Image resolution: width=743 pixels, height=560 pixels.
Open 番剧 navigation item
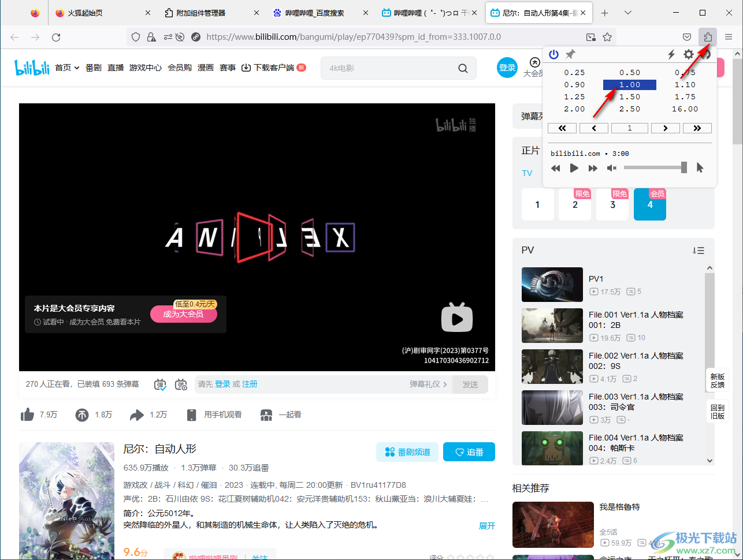click(x=94, y=68)
